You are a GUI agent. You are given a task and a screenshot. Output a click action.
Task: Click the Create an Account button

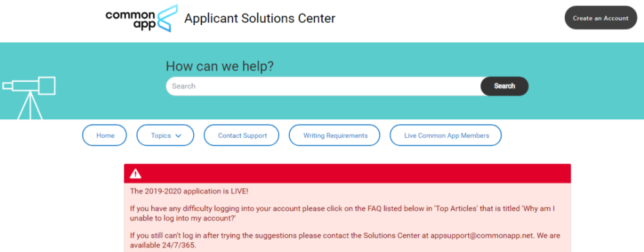600,17
